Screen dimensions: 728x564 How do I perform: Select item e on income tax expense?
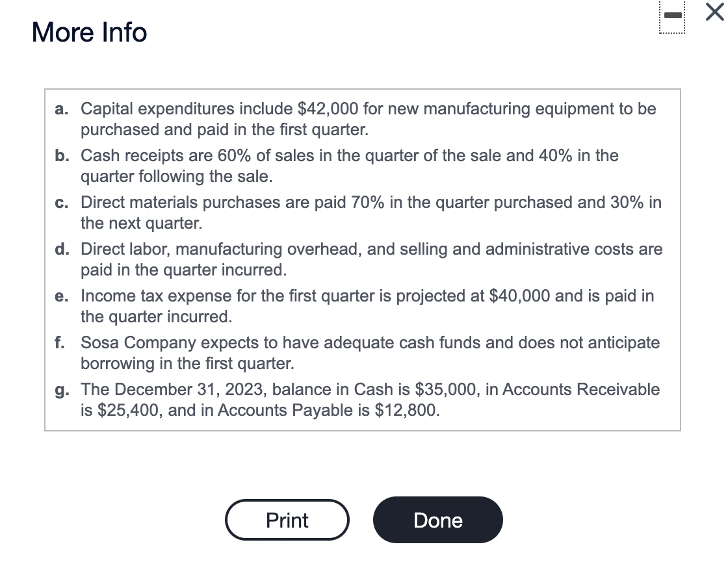tap(364, 306)
